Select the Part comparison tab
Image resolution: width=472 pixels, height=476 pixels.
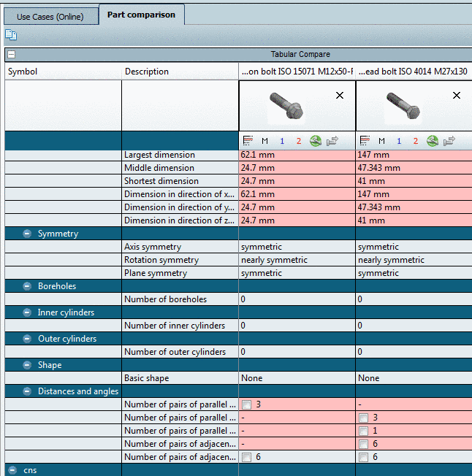point(141,15)
